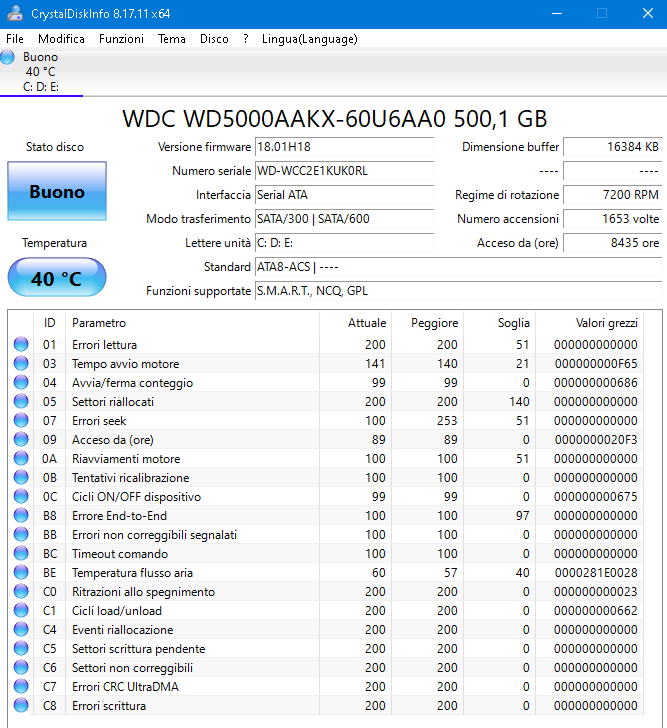The image size is (667, 728).
Task: Click the Peggiore column header
Action: pyautogui.click(x=427, y=323)
